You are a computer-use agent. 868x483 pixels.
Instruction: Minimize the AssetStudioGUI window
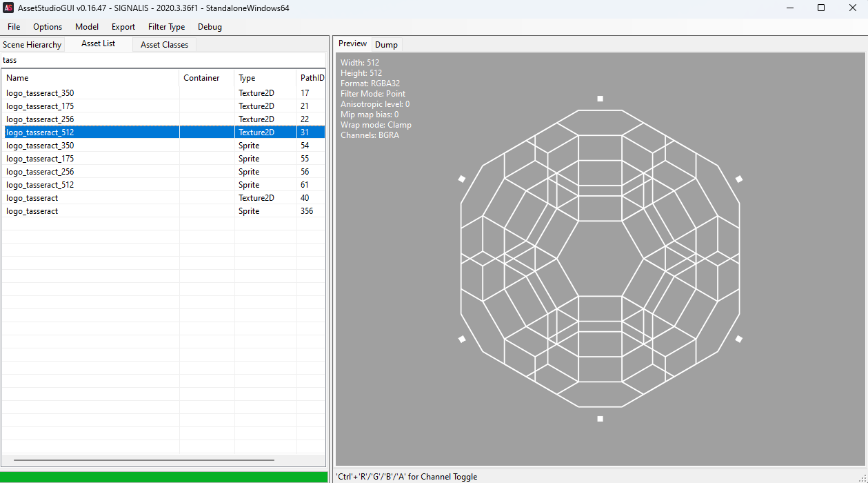tap(789, 8)
